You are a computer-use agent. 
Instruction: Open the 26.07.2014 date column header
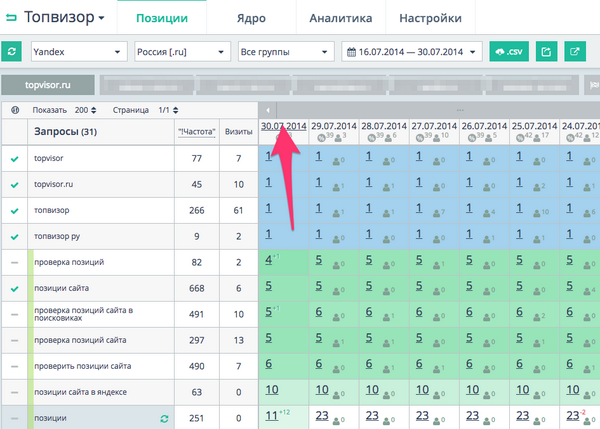click(484, 126)
